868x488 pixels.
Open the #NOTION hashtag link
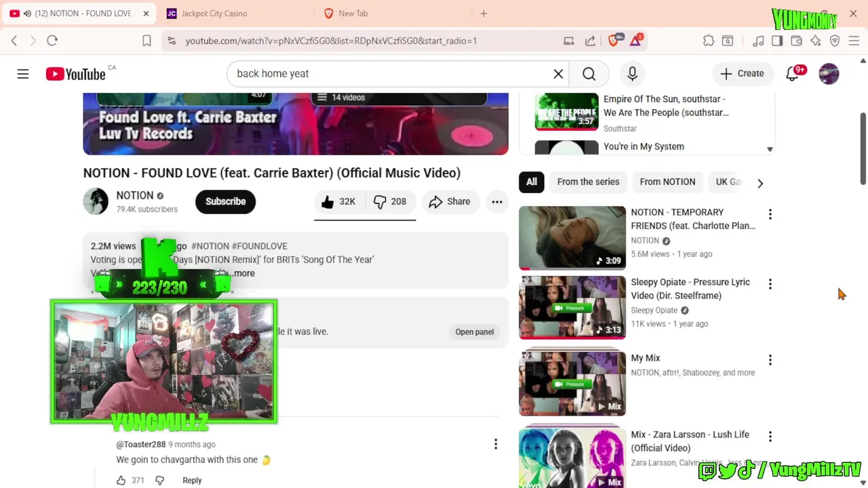tap(210, 246)
